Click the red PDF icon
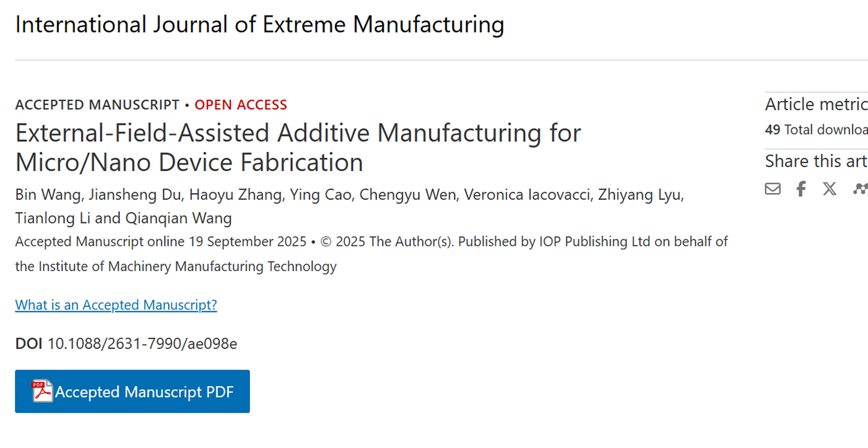Image resolution: width=868 pixels, height=448 pixels. 43,392
